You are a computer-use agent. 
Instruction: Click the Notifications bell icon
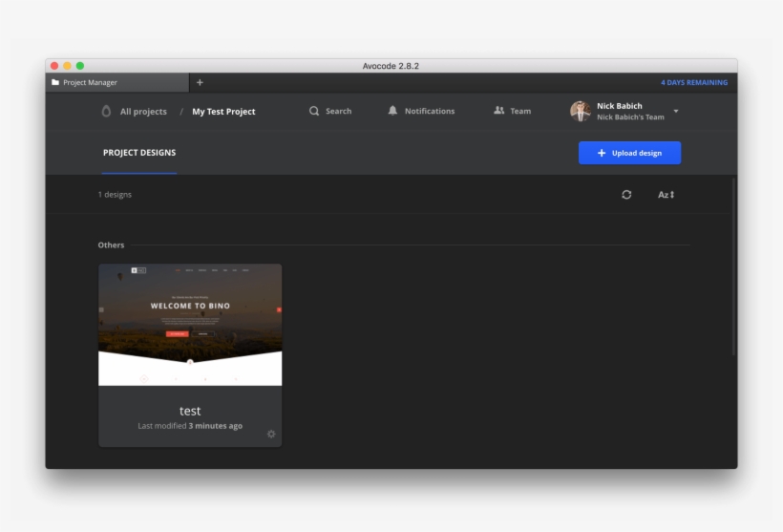point(392,111)
